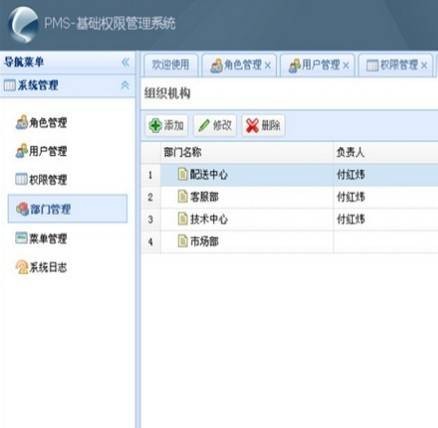
Task: Click row number 4 cell
Action: point(151,242)
